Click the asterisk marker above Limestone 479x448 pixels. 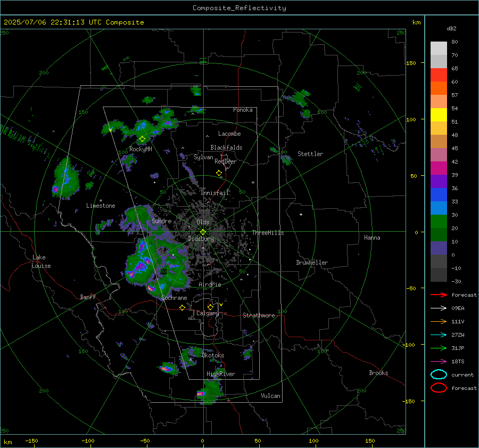pos(101,201)
